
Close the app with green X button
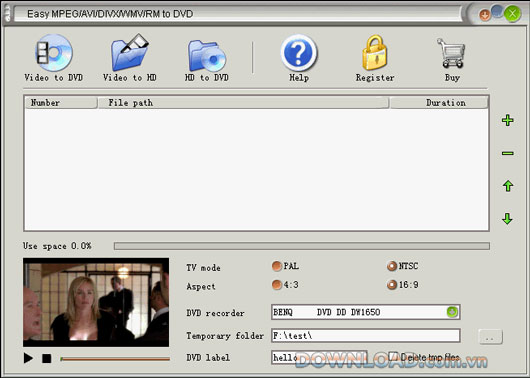point(512,14)
